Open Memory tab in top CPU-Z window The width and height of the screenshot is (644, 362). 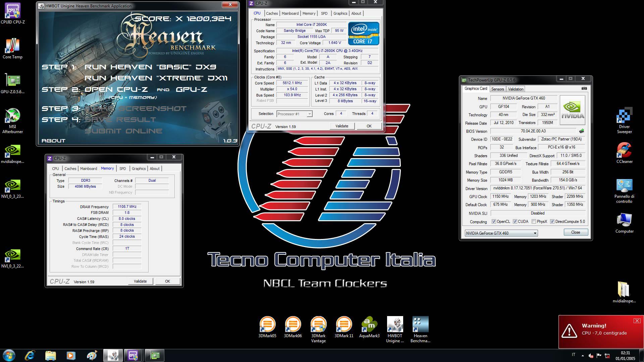(x=309, y=13)
